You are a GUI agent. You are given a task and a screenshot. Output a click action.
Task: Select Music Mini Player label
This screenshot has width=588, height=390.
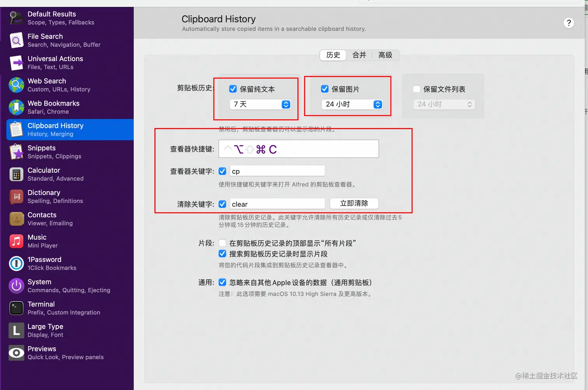(43, 246)
